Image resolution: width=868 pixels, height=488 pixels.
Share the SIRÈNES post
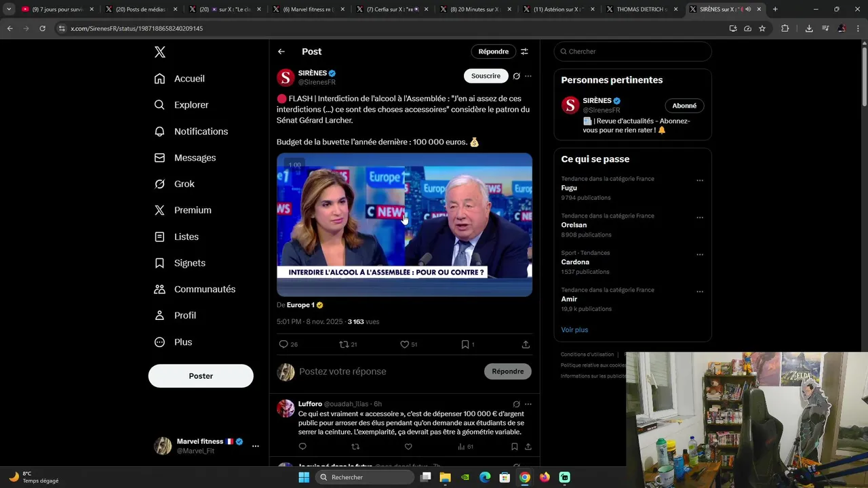tap(526, 344)
